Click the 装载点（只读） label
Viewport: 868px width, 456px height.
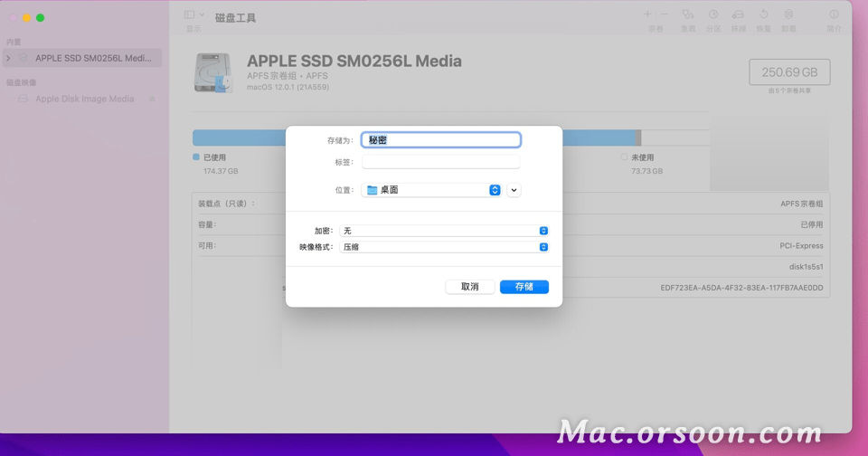(x=227, y=204)
